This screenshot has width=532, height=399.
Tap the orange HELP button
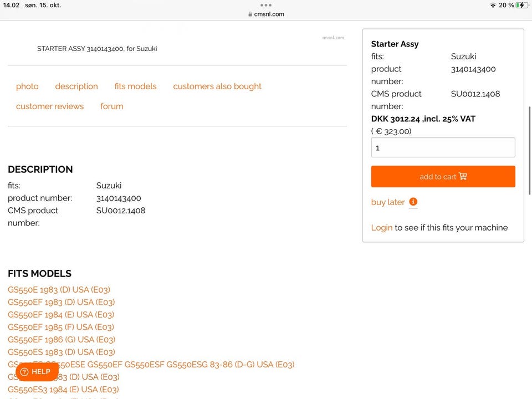click(x=37, y=372)
